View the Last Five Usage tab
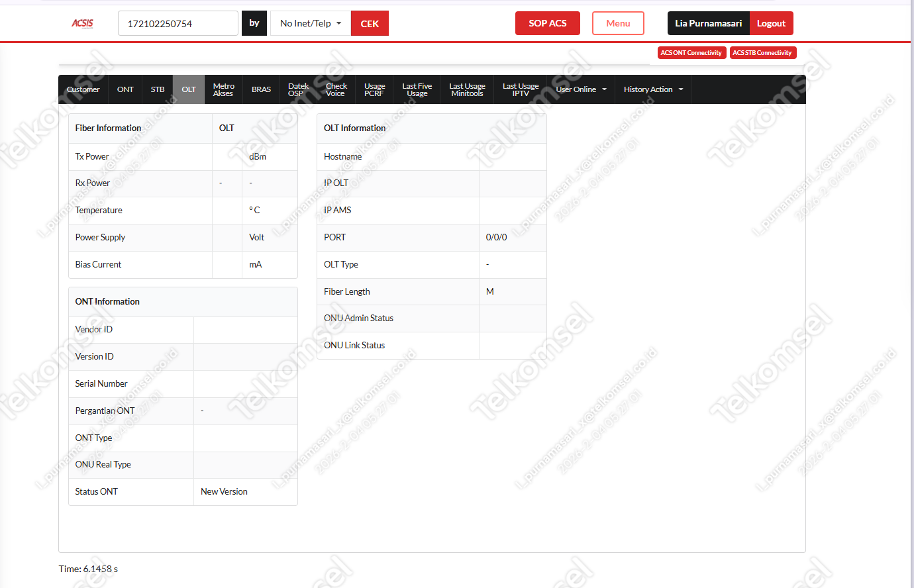 coord(417,89)
